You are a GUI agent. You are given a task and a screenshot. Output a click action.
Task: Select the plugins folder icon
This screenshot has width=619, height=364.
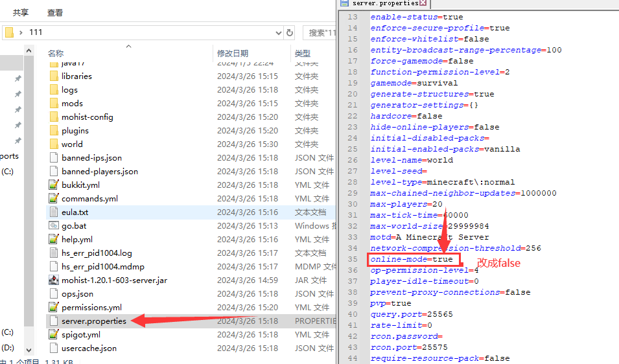click(54, 131)
